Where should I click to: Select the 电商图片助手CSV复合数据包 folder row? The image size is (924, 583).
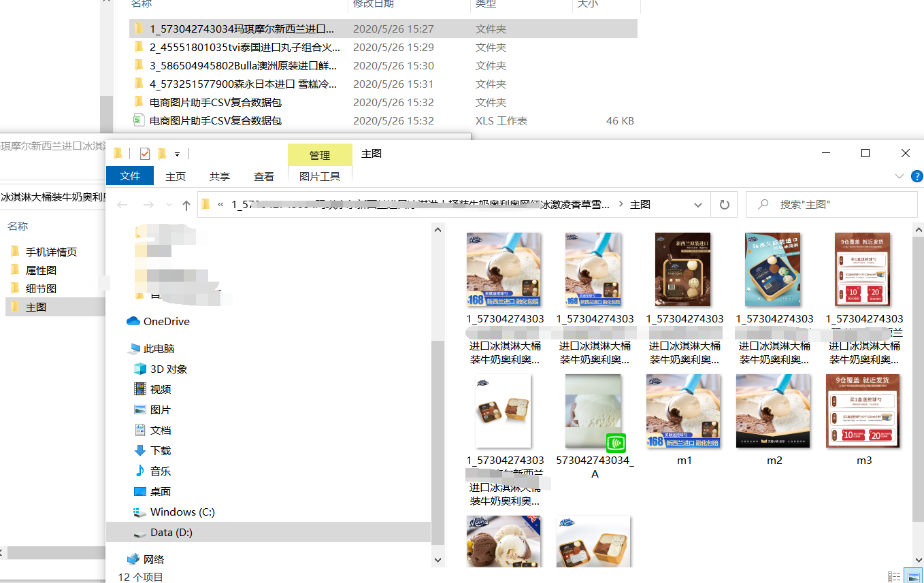pyautogui.click(x=383, y=102)
